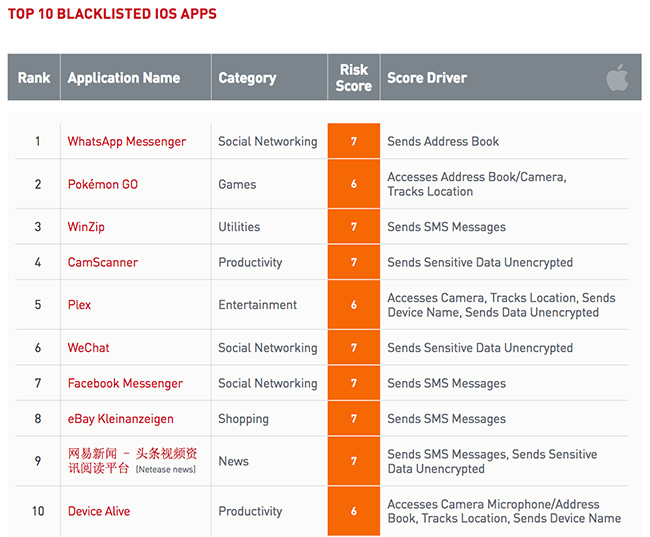This screenshot has height=537, width=650.
Task: Click the eBay Kleinanzeigen link
Action: pos(120,419)
